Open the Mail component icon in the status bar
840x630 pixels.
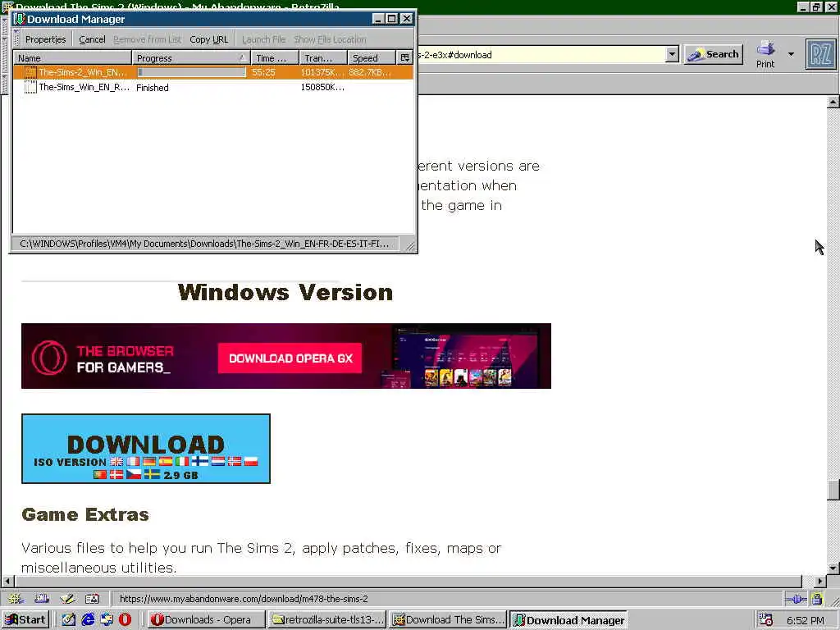coord(41,598)
